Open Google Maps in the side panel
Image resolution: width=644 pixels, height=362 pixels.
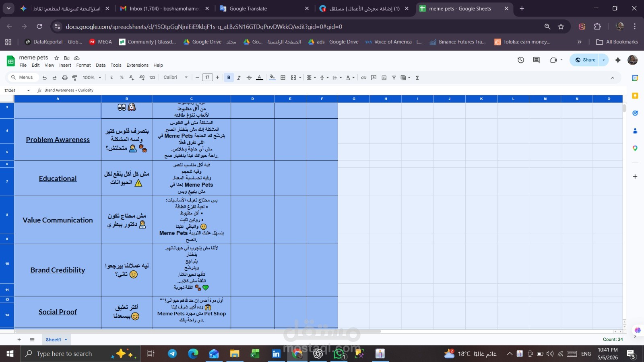pyautogui.click(x=635, y=148)
